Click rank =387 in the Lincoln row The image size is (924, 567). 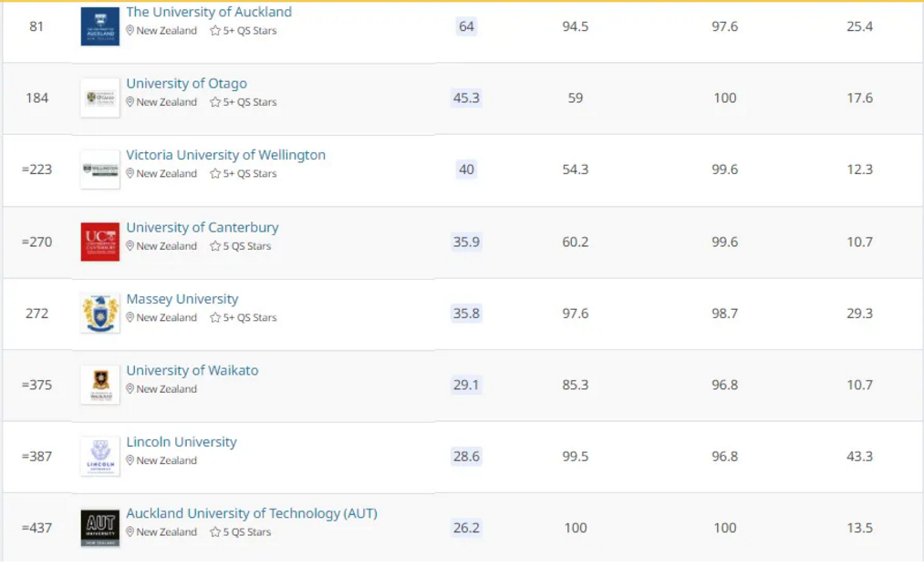click(36, 457)
